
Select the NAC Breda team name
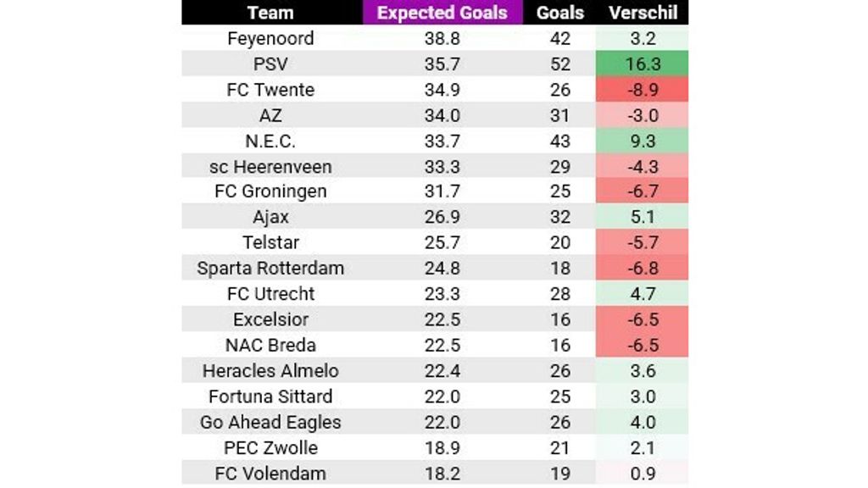[270, 345]
